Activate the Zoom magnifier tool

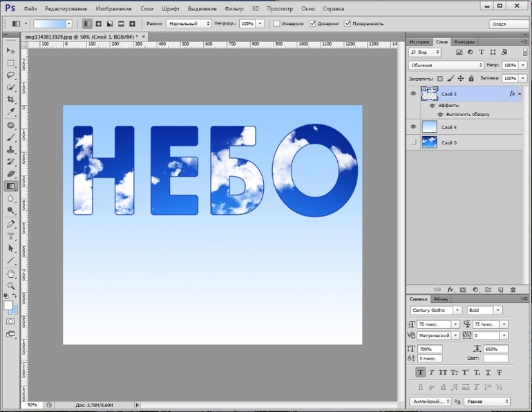coord(11,285)
